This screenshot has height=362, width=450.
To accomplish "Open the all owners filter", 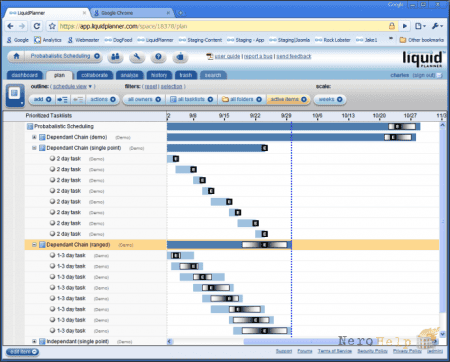I will pos(144,99).
